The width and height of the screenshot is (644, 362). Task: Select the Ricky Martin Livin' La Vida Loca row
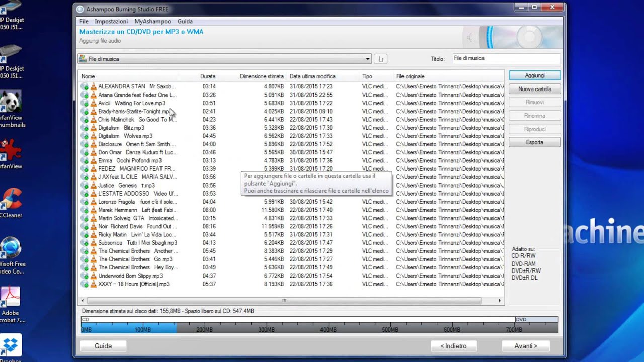coord(292,235)
